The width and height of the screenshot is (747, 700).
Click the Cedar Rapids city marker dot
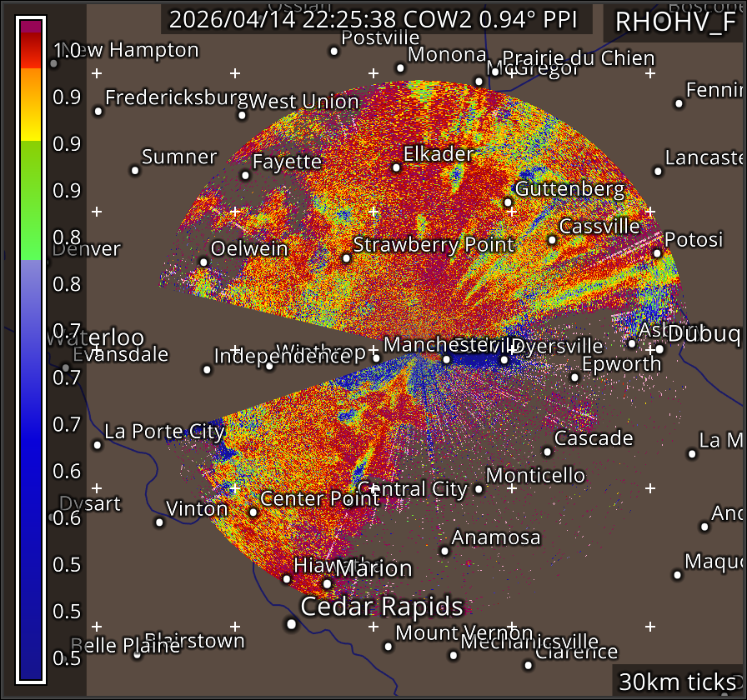291,623
